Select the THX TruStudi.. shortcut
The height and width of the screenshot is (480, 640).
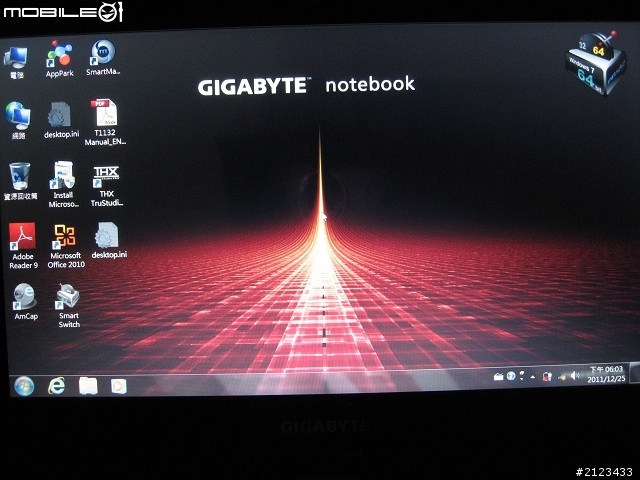tap(107, 185)
